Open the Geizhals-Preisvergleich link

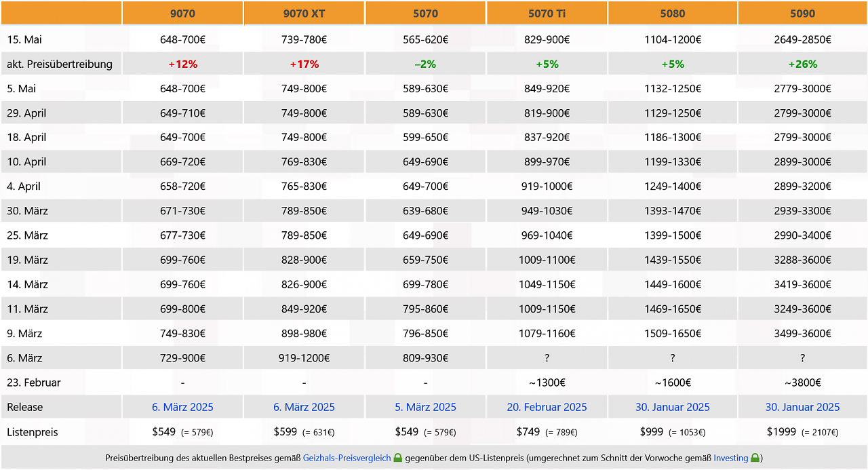[347, 458]
